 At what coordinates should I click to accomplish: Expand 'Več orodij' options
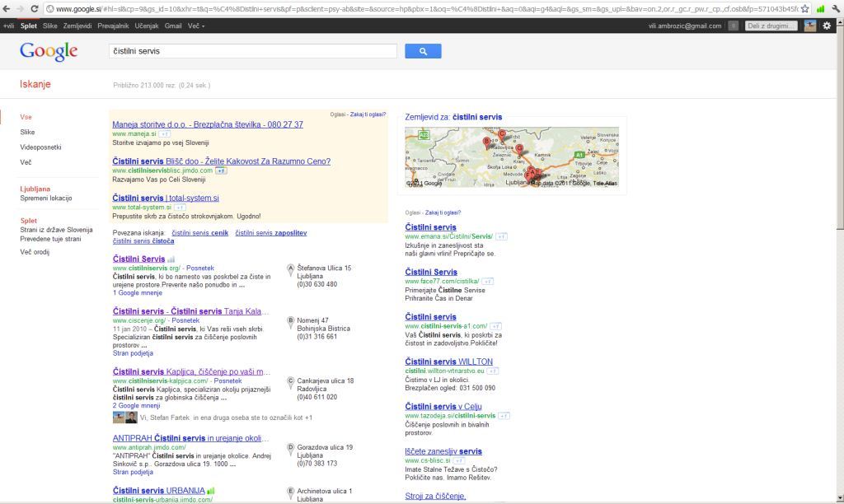pyautogui.click(x=35, y=252)
